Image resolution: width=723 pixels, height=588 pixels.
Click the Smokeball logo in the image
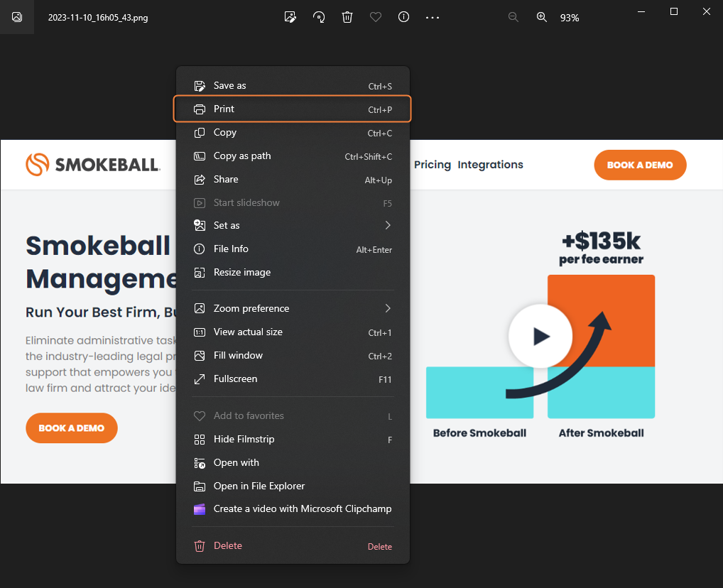92,165
